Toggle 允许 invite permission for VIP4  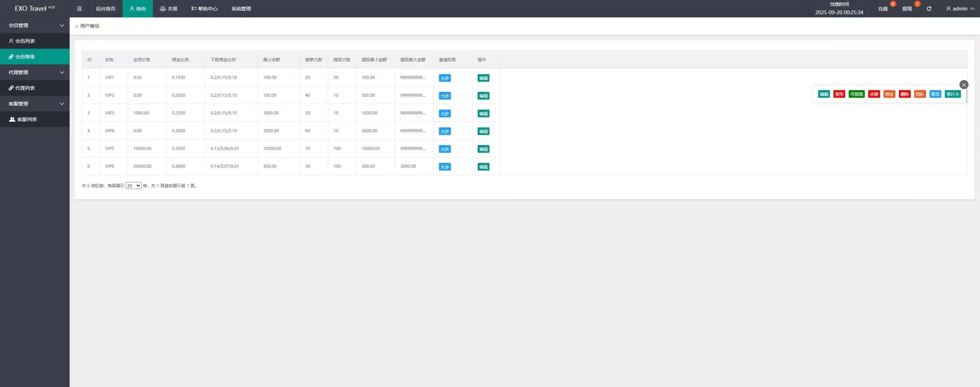(x=445, y=131)
